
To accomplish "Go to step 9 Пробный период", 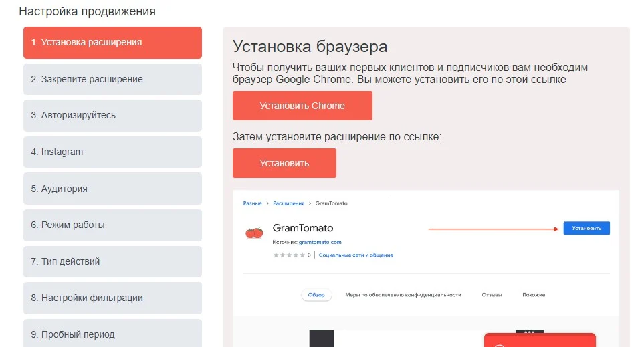I will coord(112,334).
